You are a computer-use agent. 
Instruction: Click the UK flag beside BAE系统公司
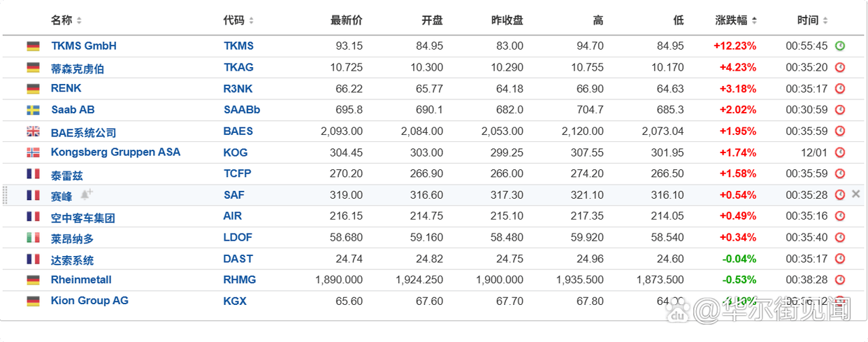(x=33, y=131)
